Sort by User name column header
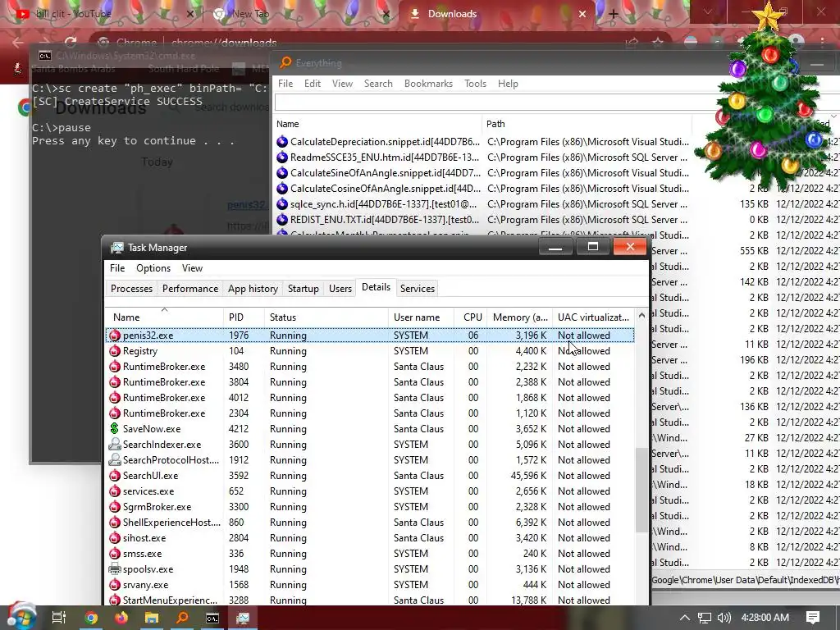 (421, 317)
